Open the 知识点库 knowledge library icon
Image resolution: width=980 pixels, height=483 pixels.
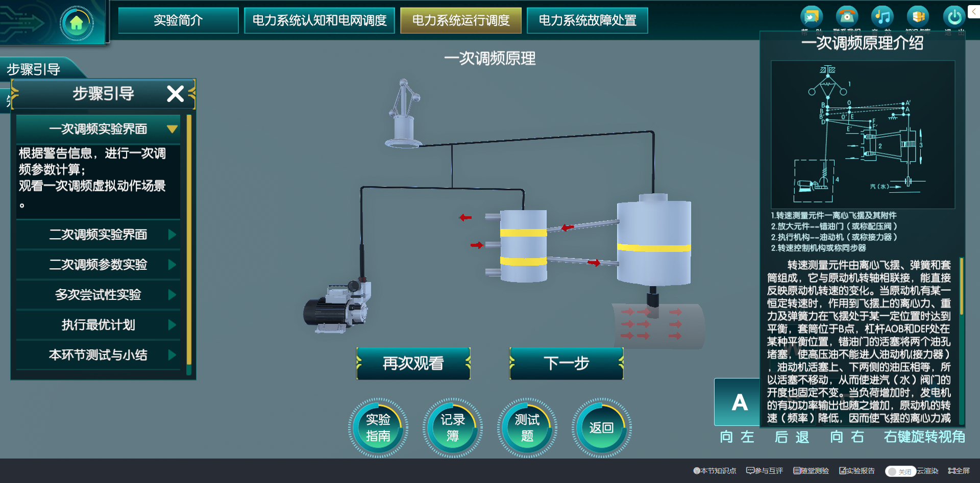click(x=918, y=17)
